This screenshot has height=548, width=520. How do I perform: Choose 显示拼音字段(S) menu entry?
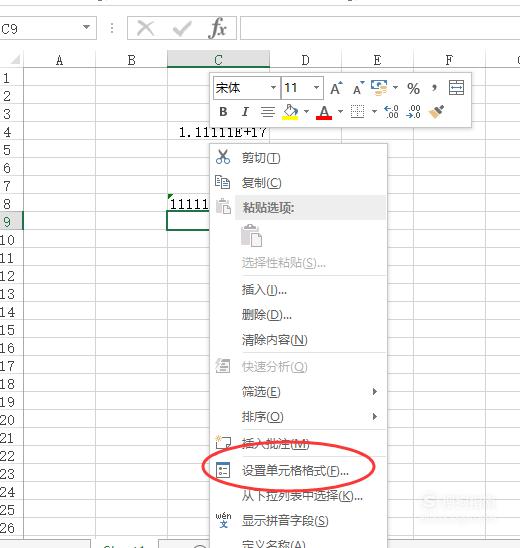click(x=299, y=521)
